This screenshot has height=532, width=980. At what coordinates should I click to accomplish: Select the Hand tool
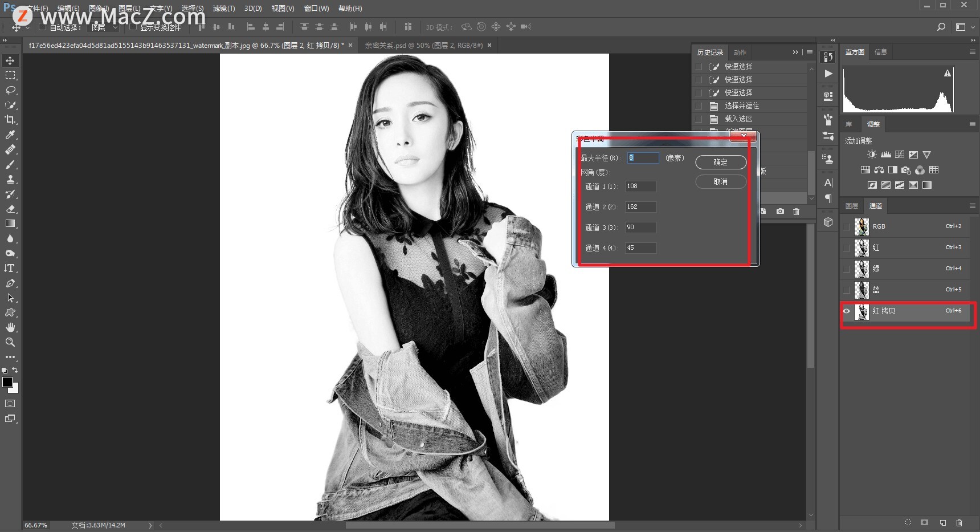click(x=10, y=327)
